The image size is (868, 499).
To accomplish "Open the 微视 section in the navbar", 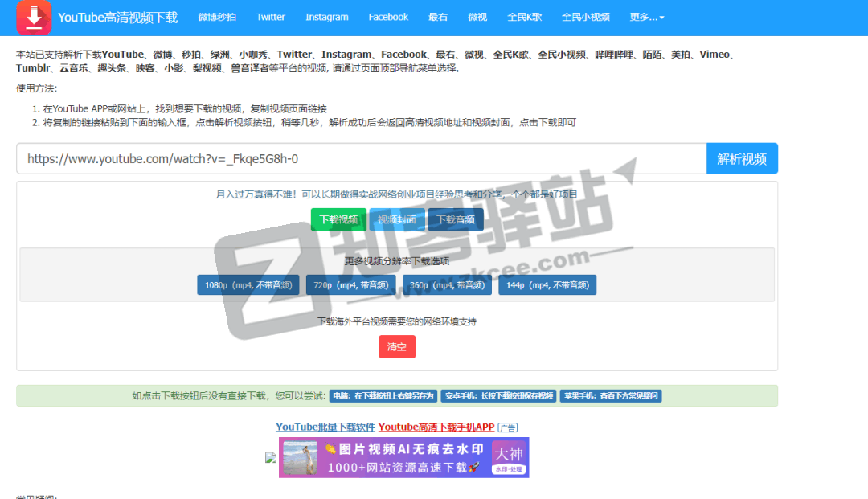I will tap(477, 16).
